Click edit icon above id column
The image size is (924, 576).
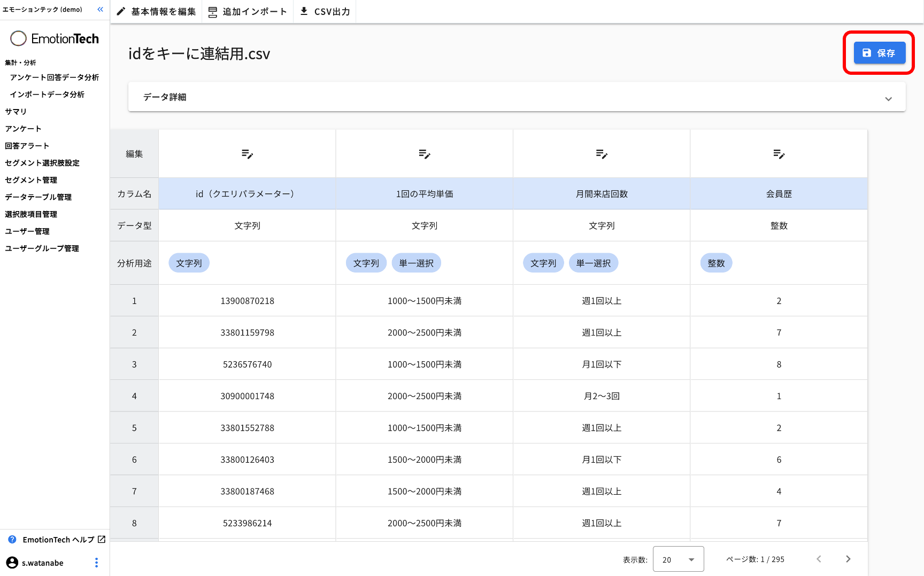[x=247, y=154]
